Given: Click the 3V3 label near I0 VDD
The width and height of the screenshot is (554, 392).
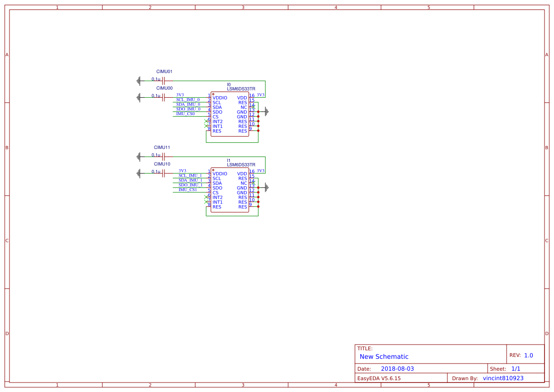Looking at the screenshot, I should tap(261, 95).
